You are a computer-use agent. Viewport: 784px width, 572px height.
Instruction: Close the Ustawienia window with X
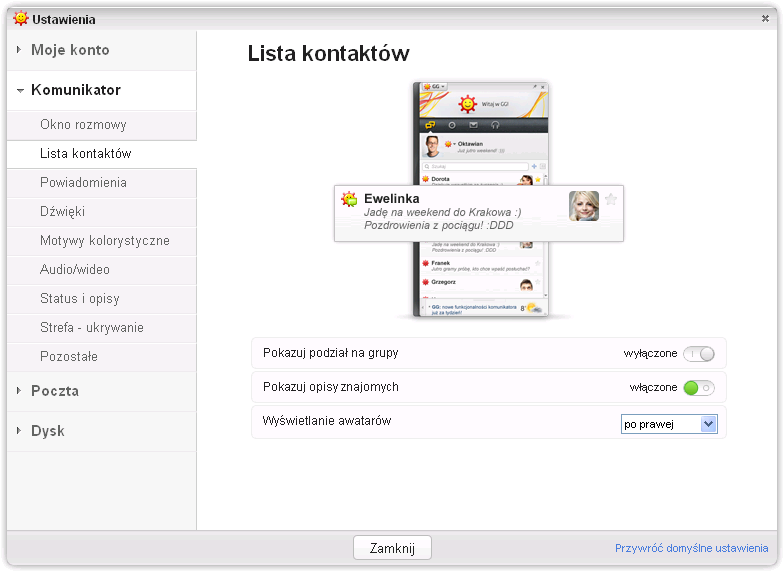click(x=765, y=18)
